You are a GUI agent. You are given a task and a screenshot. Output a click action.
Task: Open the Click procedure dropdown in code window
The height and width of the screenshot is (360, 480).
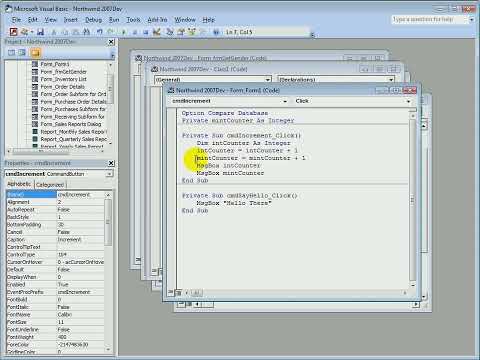coord(409,101)
